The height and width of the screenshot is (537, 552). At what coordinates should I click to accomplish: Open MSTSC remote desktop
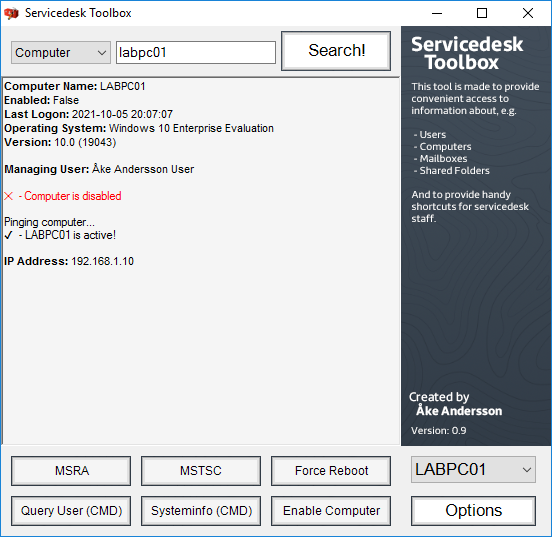pos(201,471)
